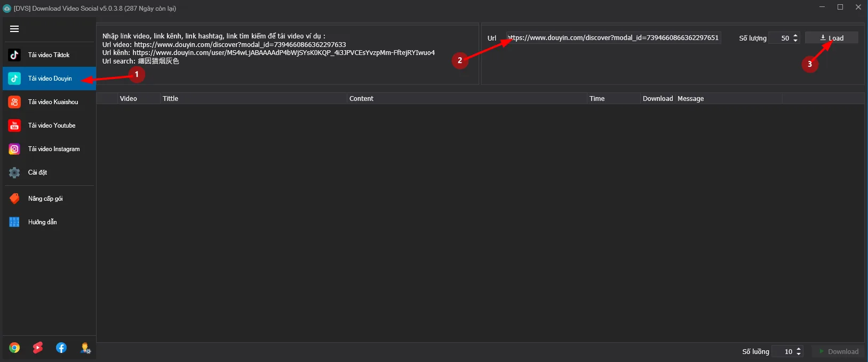Click the Tittle column header
Screen dimensions: 868x362
254,99
